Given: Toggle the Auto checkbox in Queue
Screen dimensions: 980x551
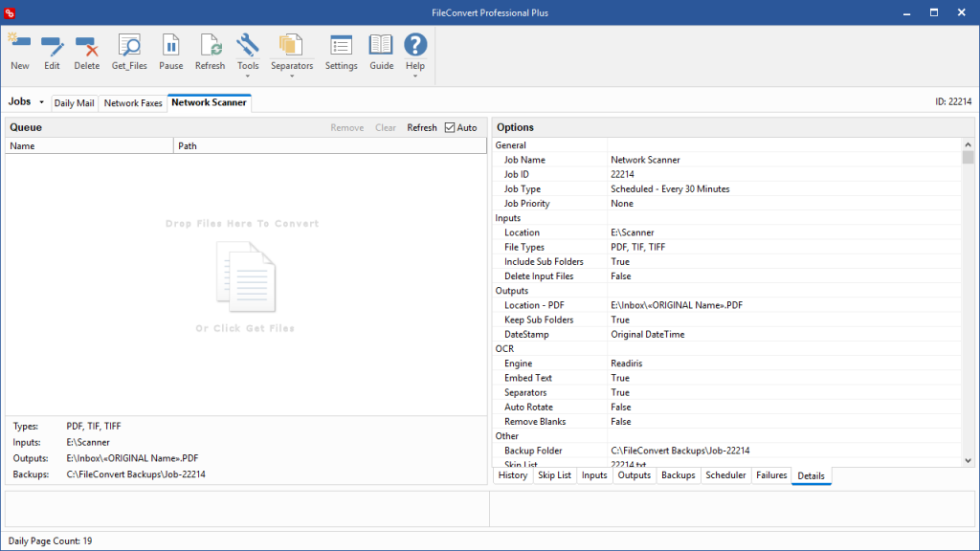Looking at the screenshot, I should pyautogui.click(x=450, y=127).
